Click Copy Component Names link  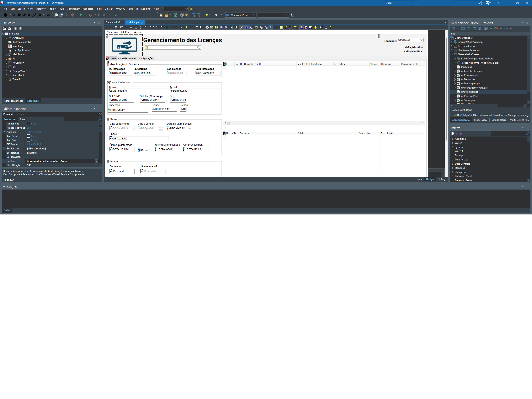(69, 171)
